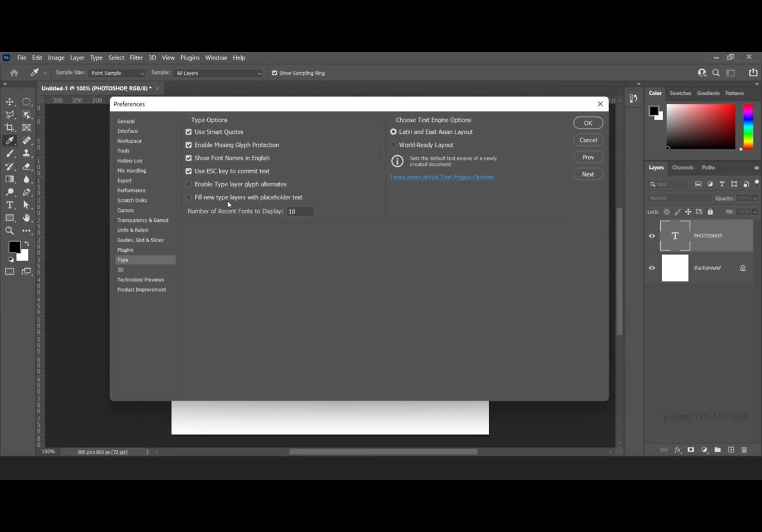Open the layer style fx menu

point(677,450)
